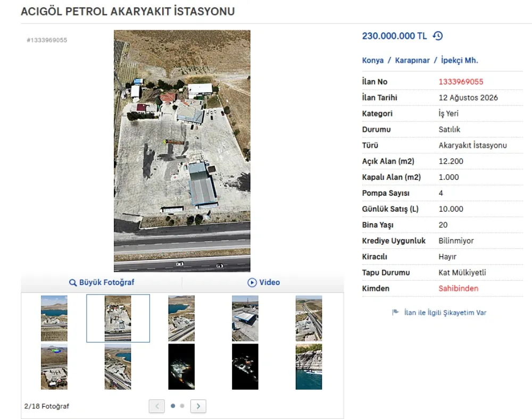Click the Pompa Sayısı value 4
This screenshot has width=532, height=419.
point(440,193)
